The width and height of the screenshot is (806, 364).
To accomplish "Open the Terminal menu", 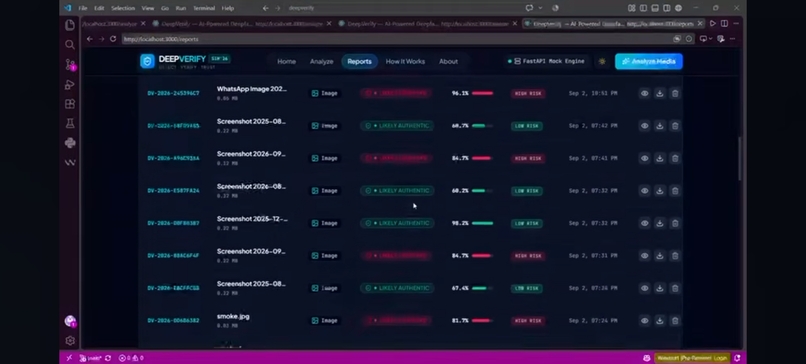I will click(x=204, y=8).
